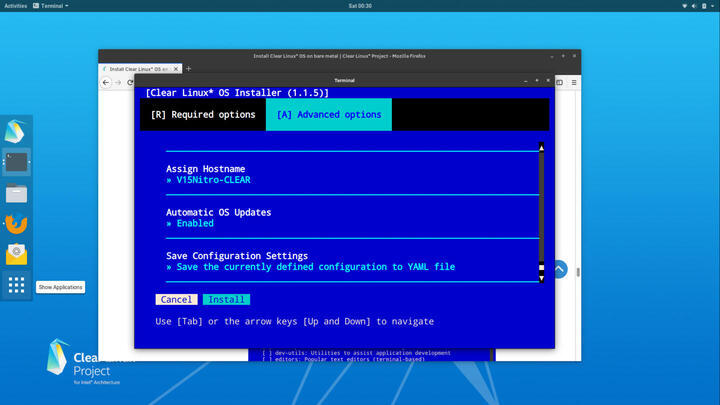The width and height of the screenshot is (720, 405).
Task: Switch to Required options tab
Action: point(203,114)
